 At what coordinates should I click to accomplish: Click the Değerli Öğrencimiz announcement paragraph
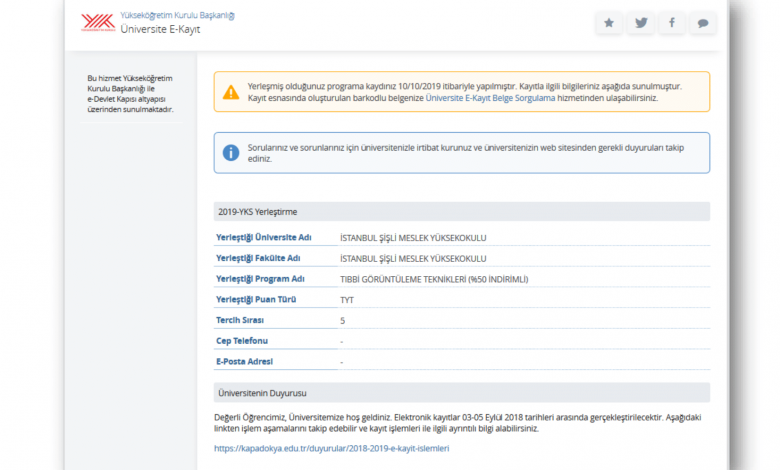click(458, 423)
